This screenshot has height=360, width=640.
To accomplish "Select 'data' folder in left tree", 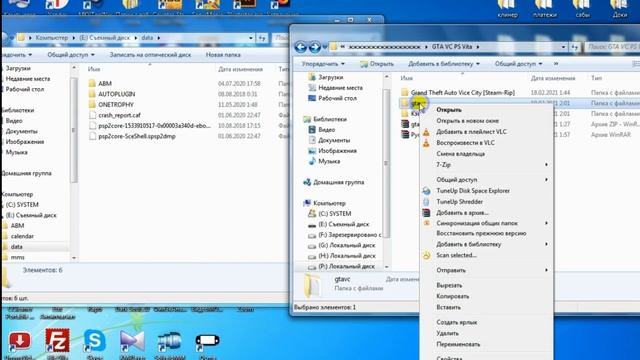I will tap(16, 247).
